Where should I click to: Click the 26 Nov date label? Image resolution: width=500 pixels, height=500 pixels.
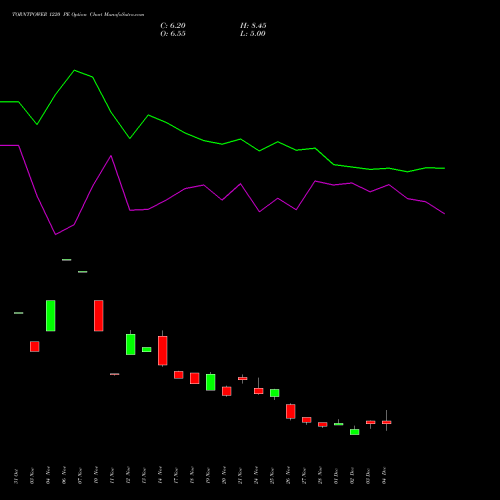tap(288, 475)
